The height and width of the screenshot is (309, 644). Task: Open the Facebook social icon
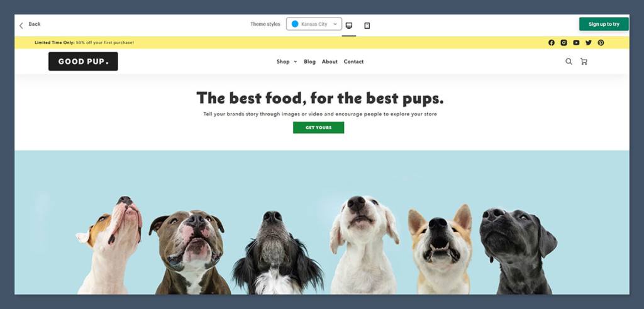tap(552, 43)
